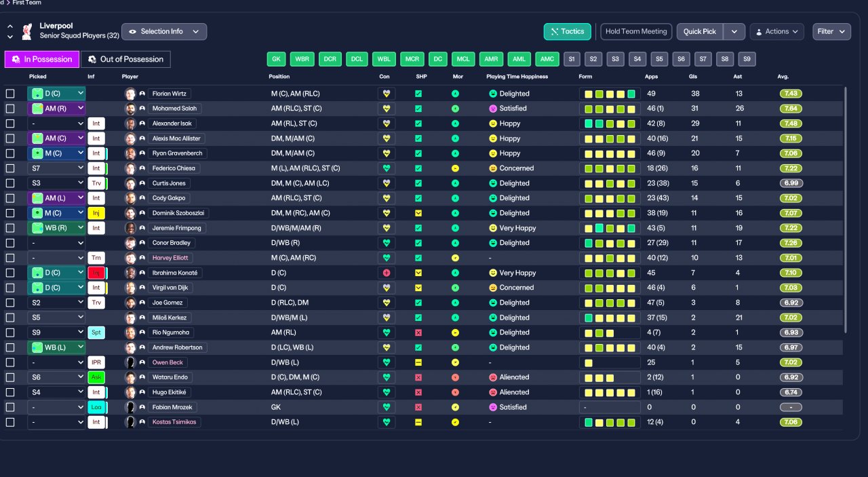The height and width of the screenshot is (477, 868).
Task: Click Hold Team Meeting button
Action: click(636, 32)
